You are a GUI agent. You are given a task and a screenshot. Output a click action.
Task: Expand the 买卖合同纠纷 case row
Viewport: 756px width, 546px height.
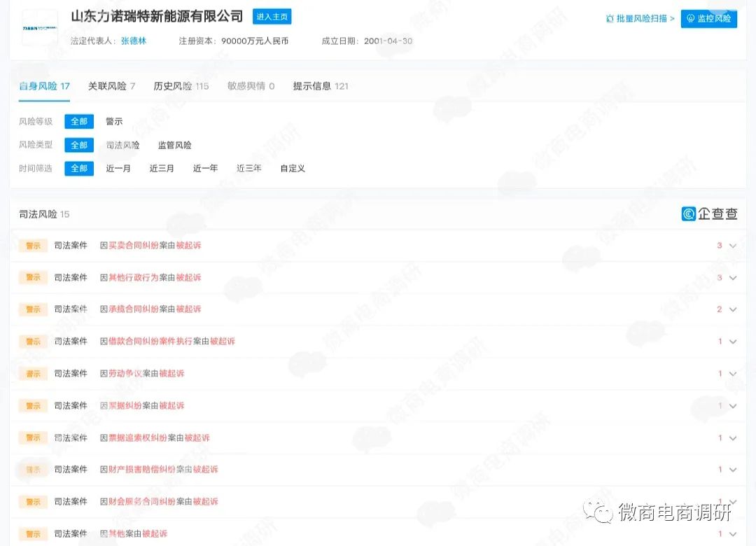pyautogui.click(x=733, y=246)
